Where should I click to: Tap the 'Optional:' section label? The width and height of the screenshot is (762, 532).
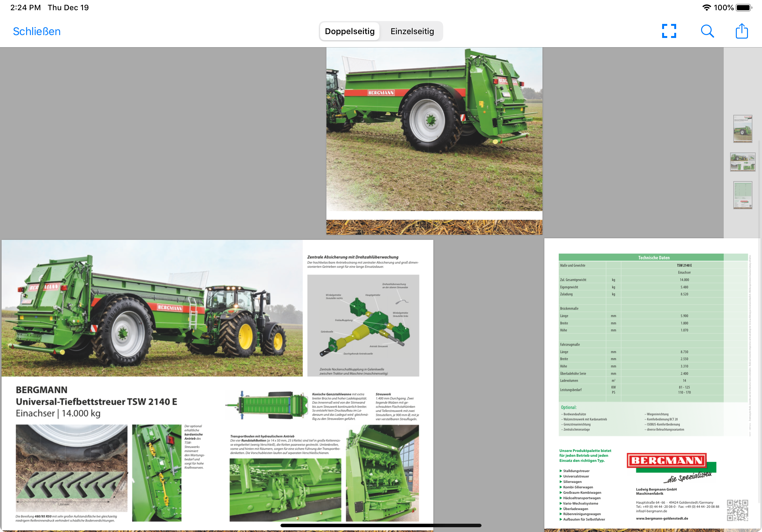click(569, 407)
